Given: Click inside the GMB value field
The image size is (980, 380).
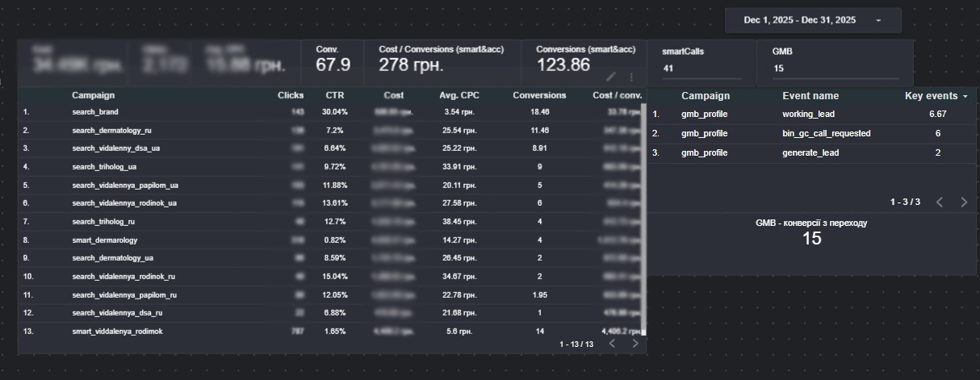Looking at the screenshot, I should pos(835,69).
